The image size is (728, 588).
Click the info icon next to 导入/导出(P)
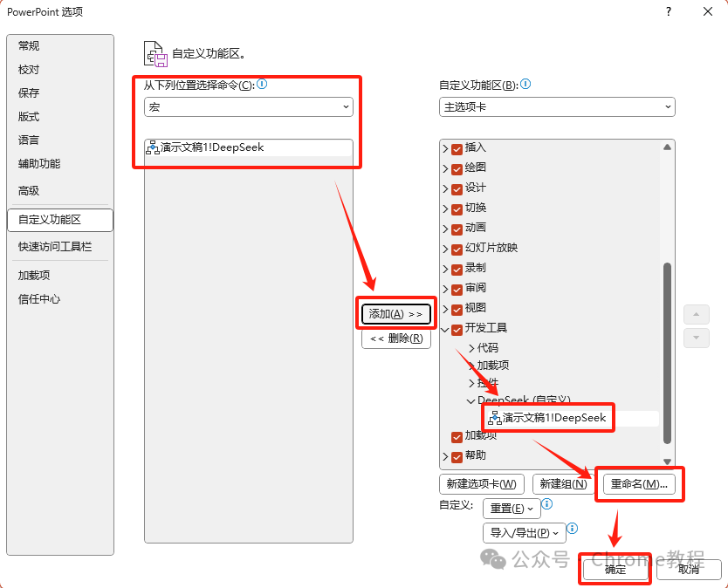pos(573,528)
